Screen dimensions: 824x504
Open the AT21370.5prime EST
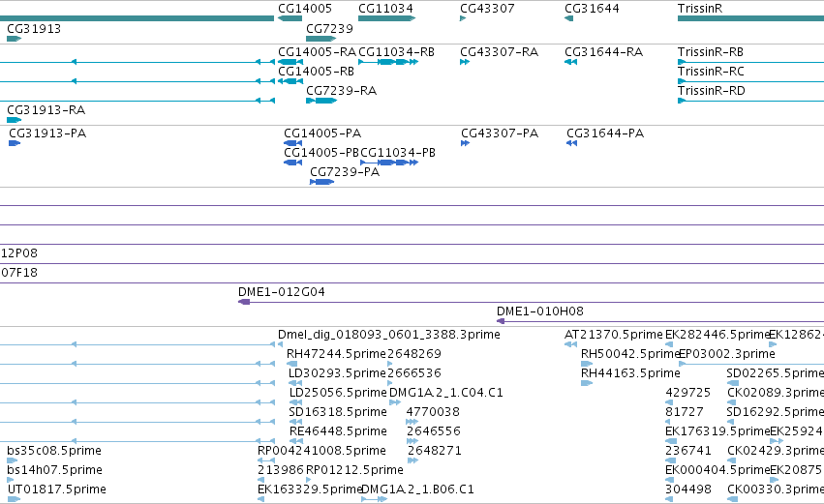[x=570, y=344]
